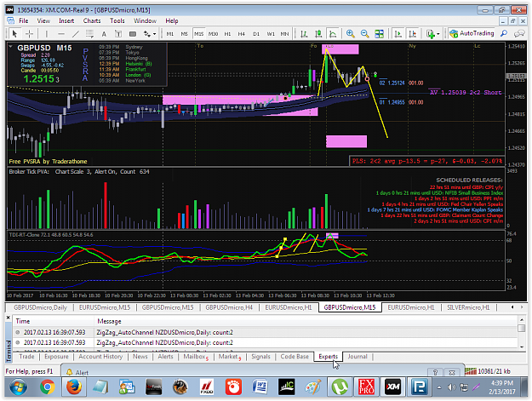This screenshot has width=532, height=401.
Task: Zoom out of the chart
Action: (x=364, y=33)
